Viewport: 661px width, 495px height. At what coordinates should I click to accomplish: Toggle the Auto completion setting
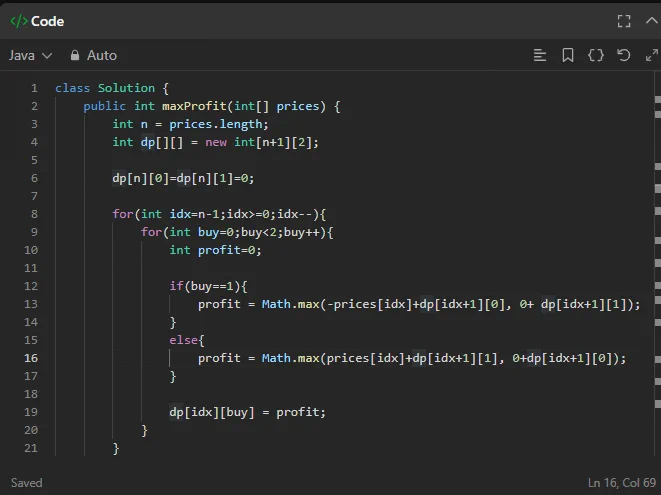click(x=94, y=55)
